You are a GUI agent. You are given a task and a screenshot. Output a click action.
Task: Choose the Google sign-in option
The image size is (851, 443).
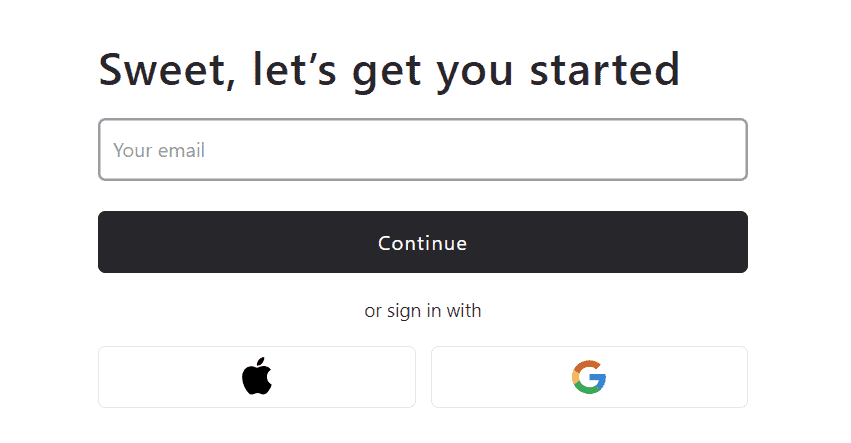(x=589, y=377)
